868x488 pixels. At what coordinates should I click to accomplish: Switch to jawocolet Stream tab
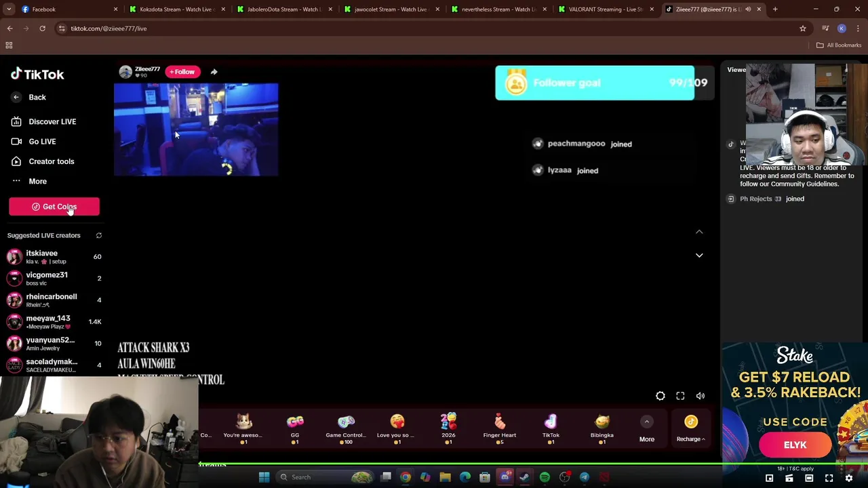pyautogui.click(x=391, y=9)
